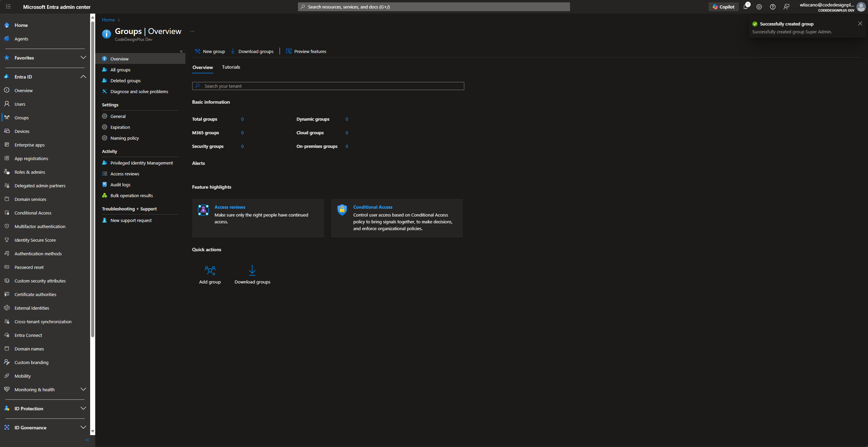This screenshot has height=447, width=868.
Task: Click the feedback person icon
Action: point(786,7)
